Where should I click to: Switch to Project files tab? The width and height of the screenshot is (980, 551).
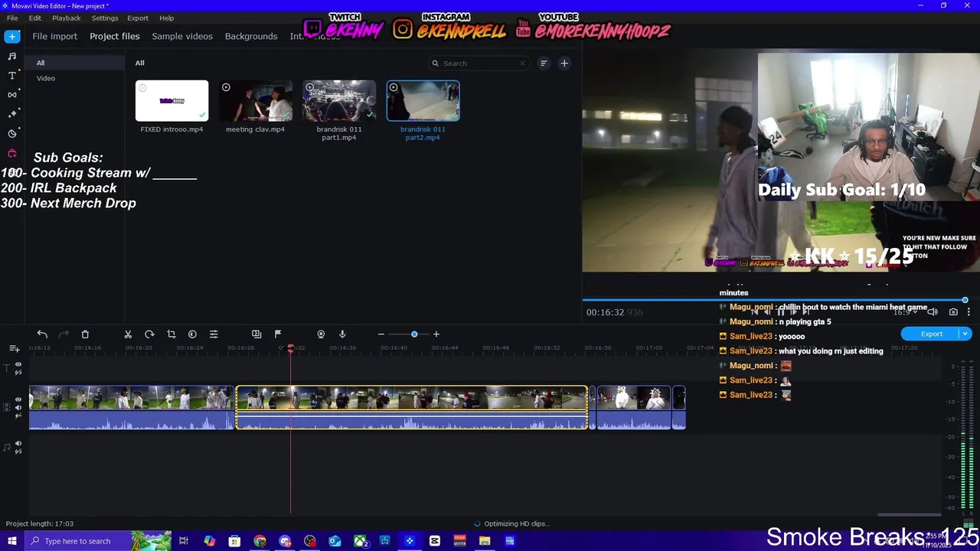[115, 36]
